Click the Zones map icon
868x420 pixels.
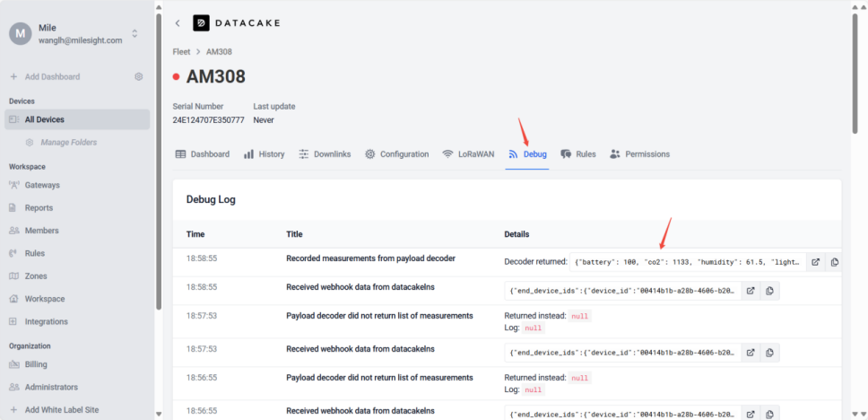[13, 276]
